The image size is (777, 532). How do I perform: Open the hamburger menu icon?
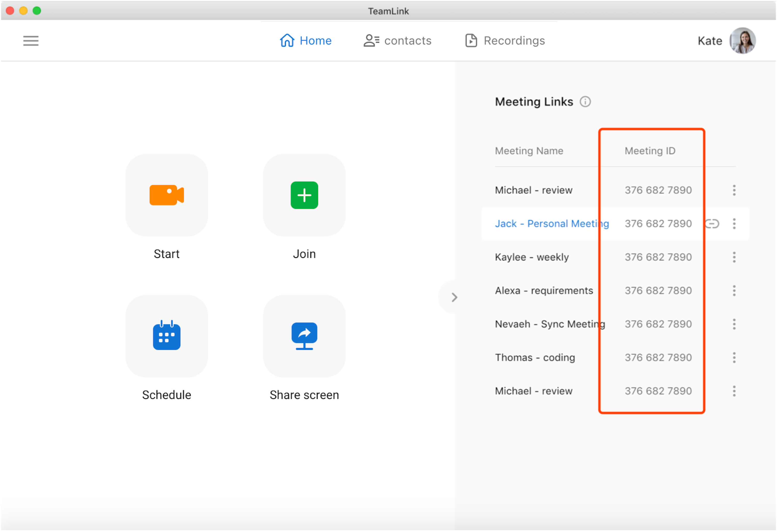click(31, 41)
